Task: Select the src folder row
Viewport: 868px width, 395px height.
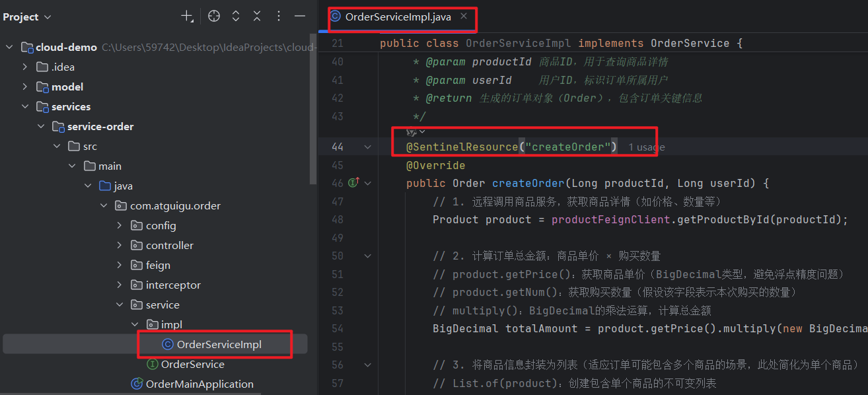Action: [x=155, y=146]
